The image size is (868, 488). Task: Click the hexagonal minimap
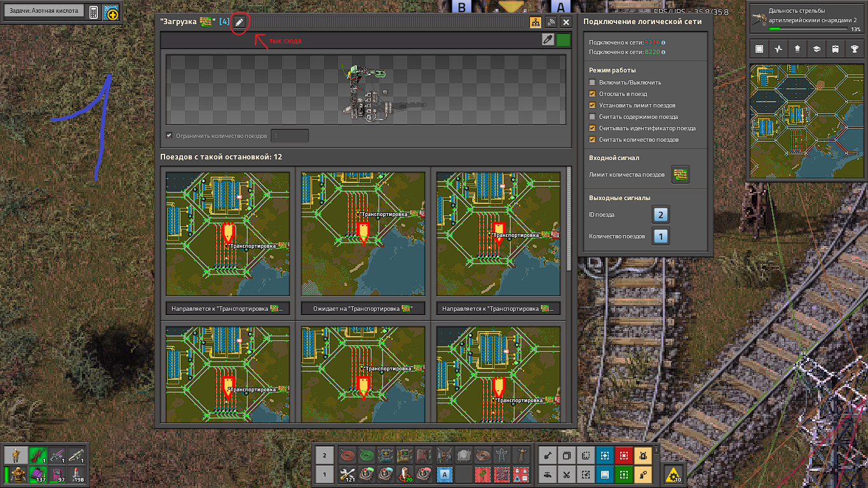(x=806, y=119)
